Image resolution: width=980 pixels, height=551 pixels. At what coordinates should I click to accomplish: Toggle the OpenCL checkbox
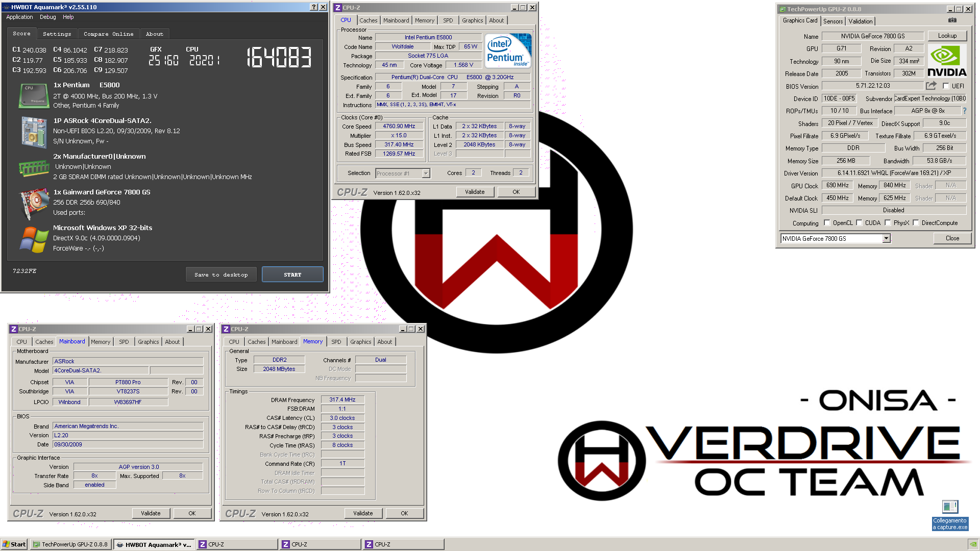tap(827, 223)
